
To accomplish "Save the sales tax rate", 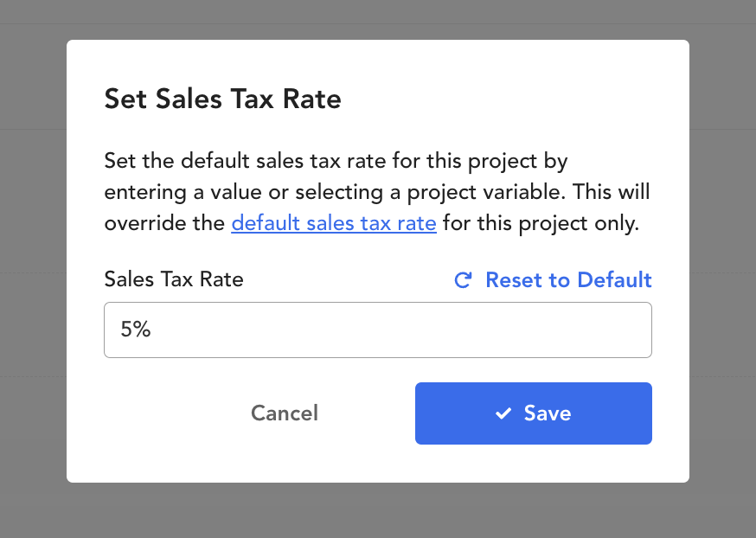I will click(x=533, y=413).
